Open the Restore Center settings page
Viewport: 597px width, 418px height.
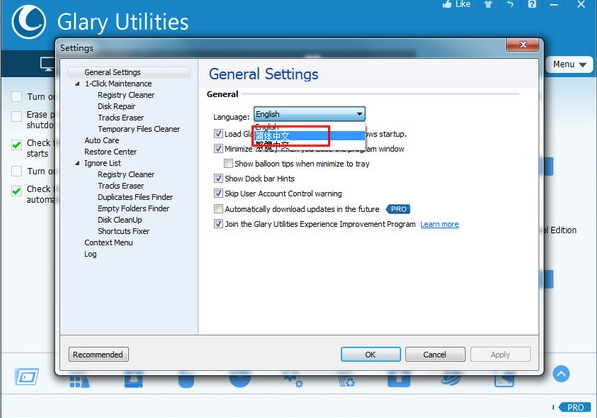110,152
